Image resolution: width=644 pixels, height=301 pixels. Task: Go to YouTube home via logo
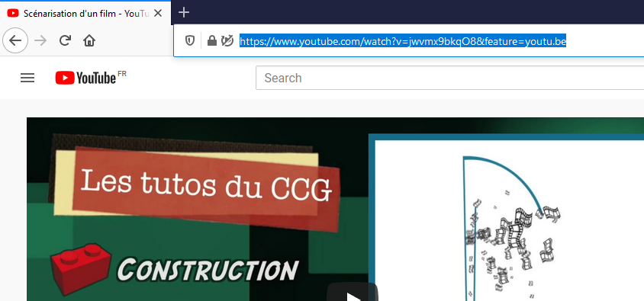tap(85, 78)
